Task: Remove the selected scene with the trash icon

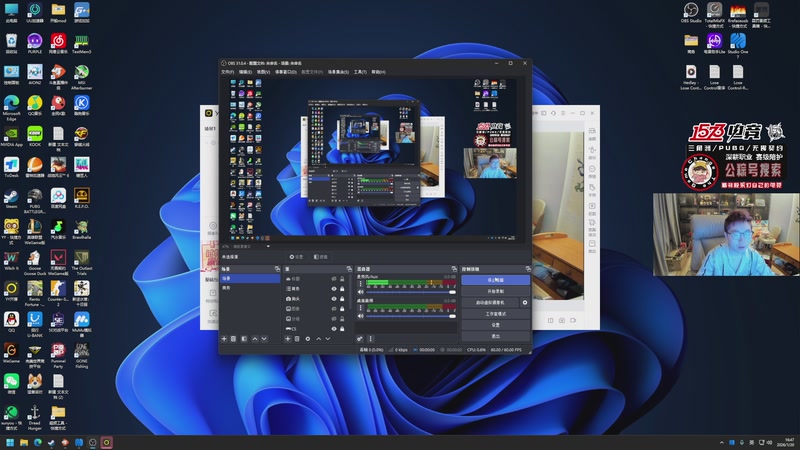Action: (234, 339)
